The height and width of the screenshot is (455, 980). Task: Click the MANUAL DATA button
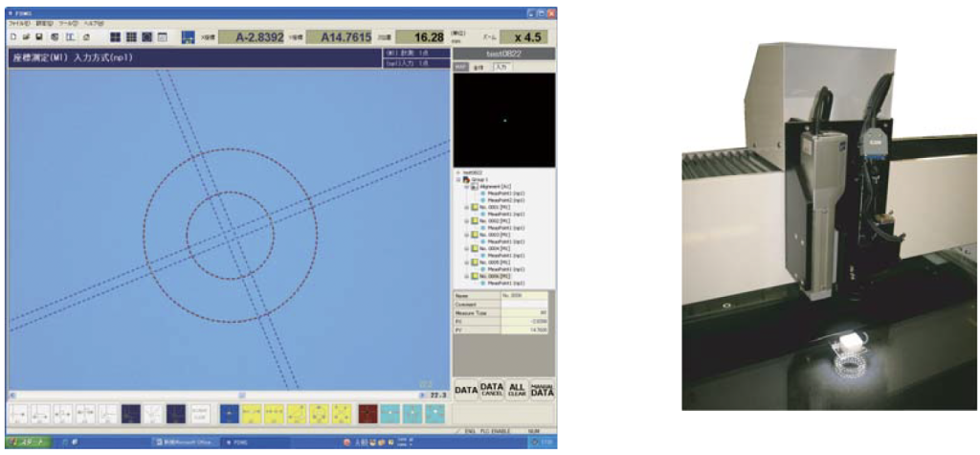click(542, 391)
